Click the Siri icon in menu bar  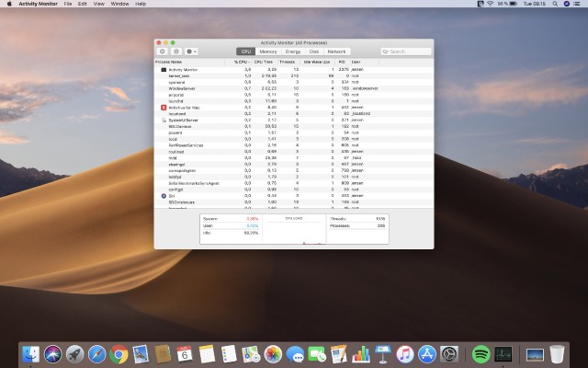point(567,4)
